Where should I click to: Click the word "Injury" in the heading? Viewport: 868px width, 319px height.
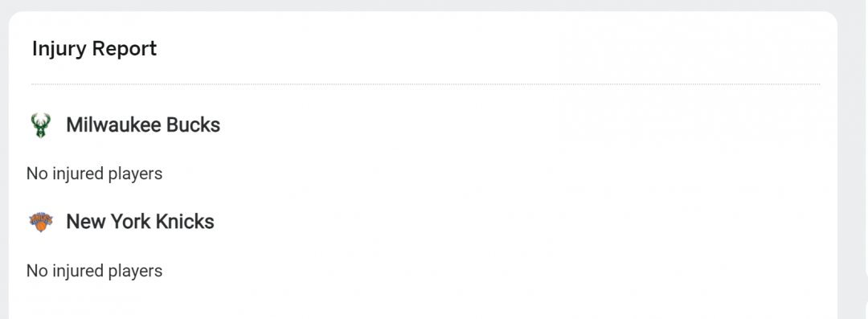pos(59,49)
